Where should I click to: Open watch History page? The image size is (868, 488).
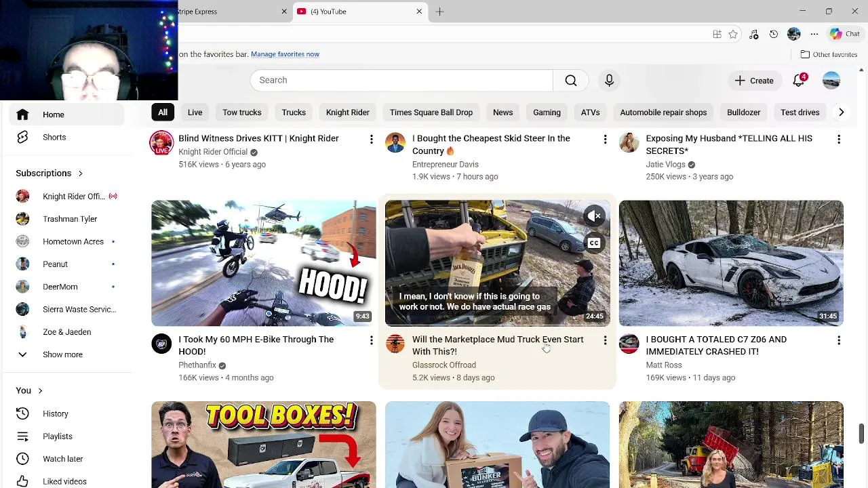pos(66,413)
